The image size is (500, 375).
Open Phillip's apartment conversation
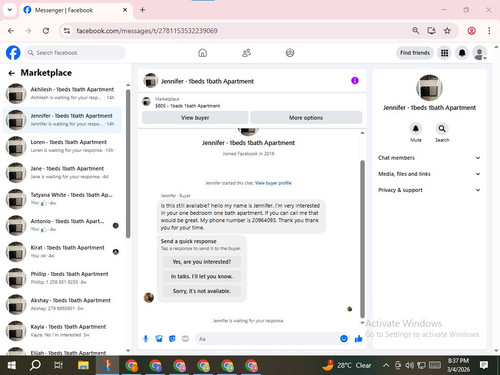tap(62, 278)
